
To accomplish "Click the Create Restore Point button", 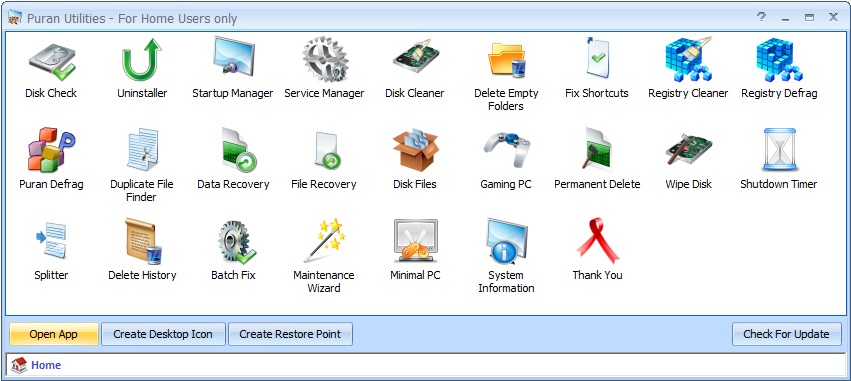I will (290, 334).
